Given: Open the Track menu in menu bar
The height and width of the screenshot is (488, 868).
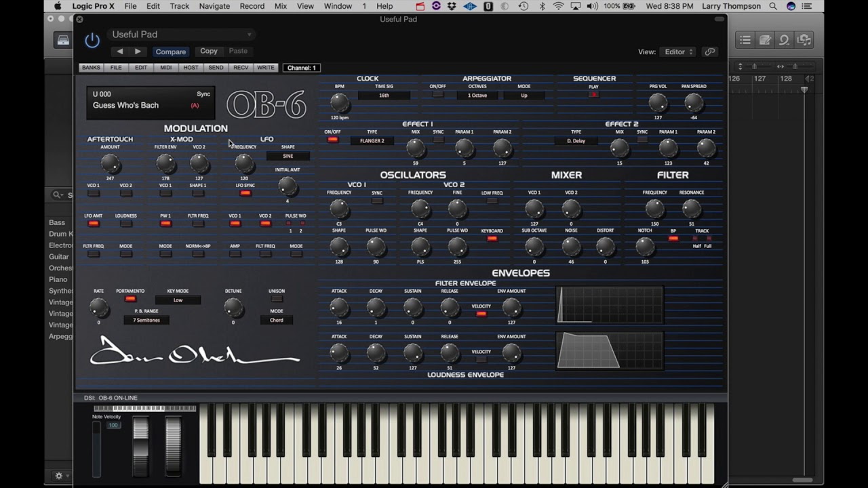Looking at the screenshot, I should [x=180, y=6].
